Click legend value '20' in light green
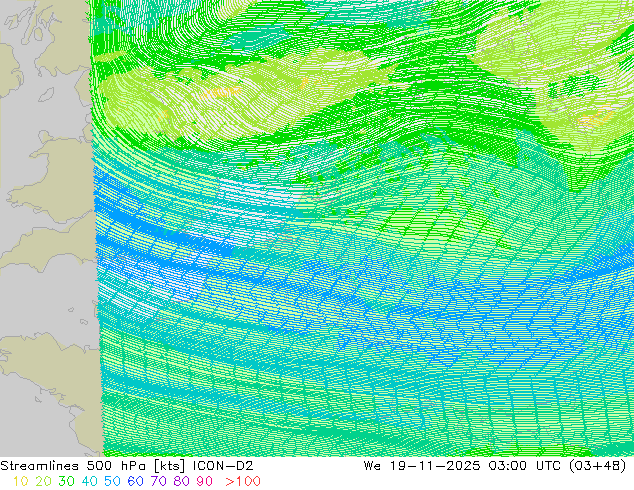634x490 pixels. pyautogui.click(x=43, y=481)
